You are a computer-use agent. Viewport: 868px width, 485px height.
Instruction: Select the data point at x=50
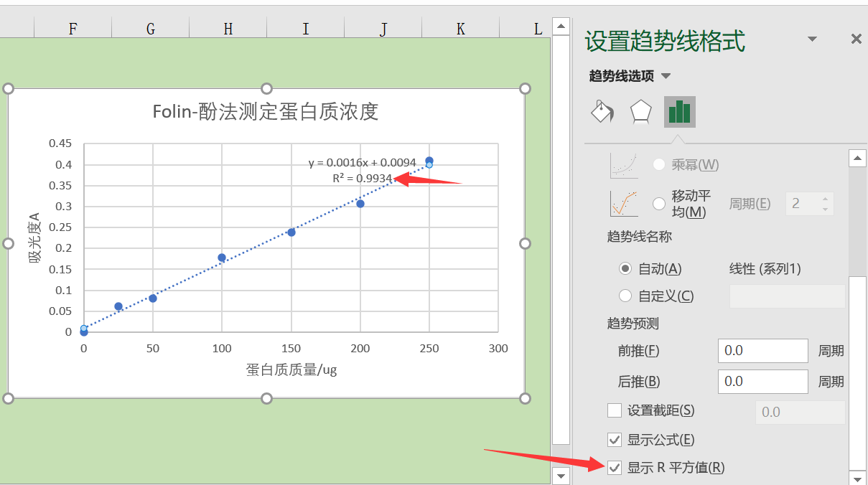153,298
